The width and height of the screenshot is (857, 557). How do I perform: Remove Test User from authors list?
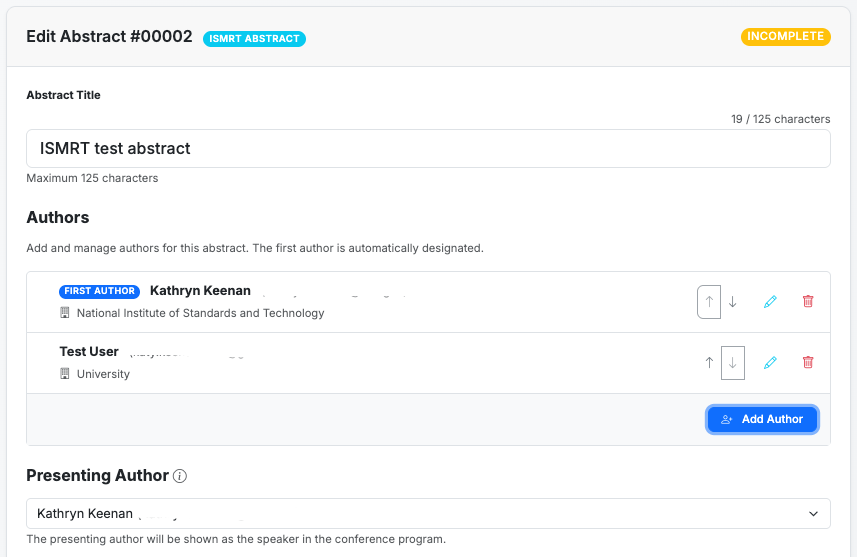tap(808, 363)
